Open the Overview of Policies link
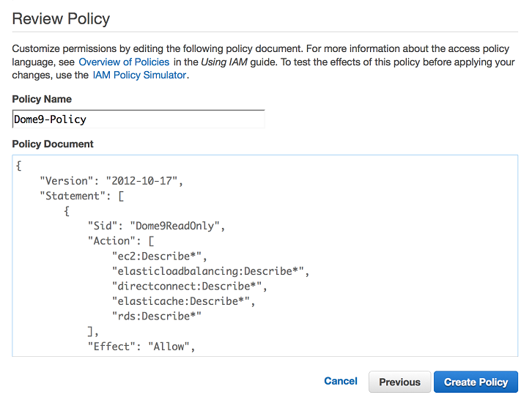This screenshot has width=532, height=403. (x=124, y=62)
